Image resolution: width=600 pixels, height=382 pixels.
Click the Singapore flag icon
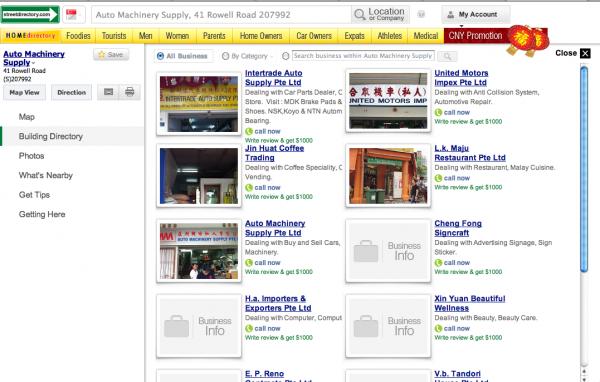coord(71,15)
